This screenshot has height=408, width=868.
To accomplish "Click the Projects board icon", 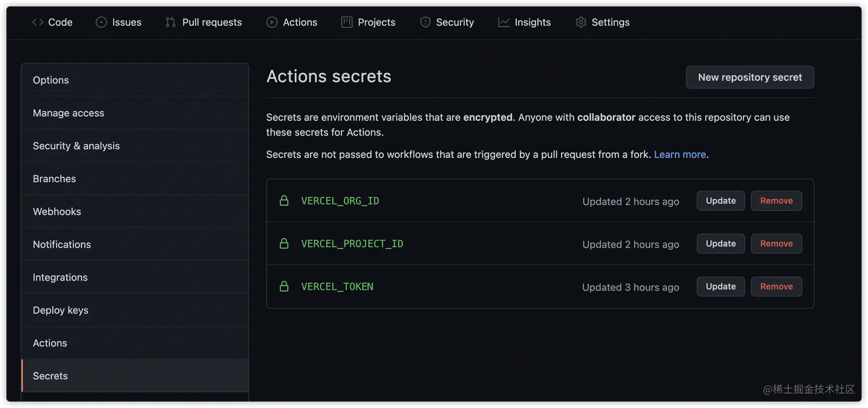I will 346,22.
